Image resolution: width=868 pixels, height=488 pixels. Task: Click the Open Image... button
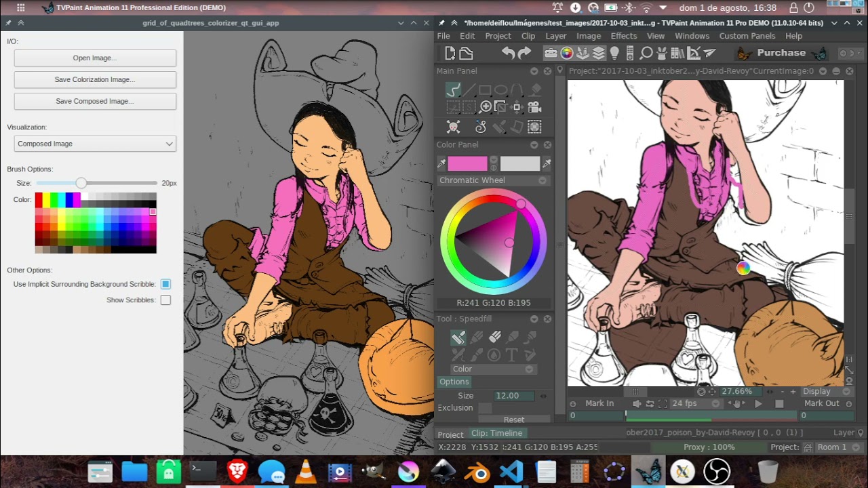point(95,58)
